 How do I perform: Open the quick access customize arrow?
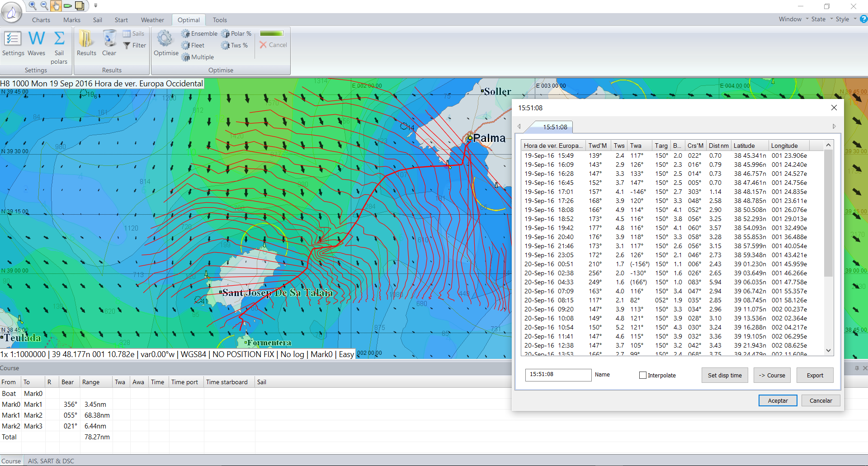pyautogui.click(x=96, y=6)
